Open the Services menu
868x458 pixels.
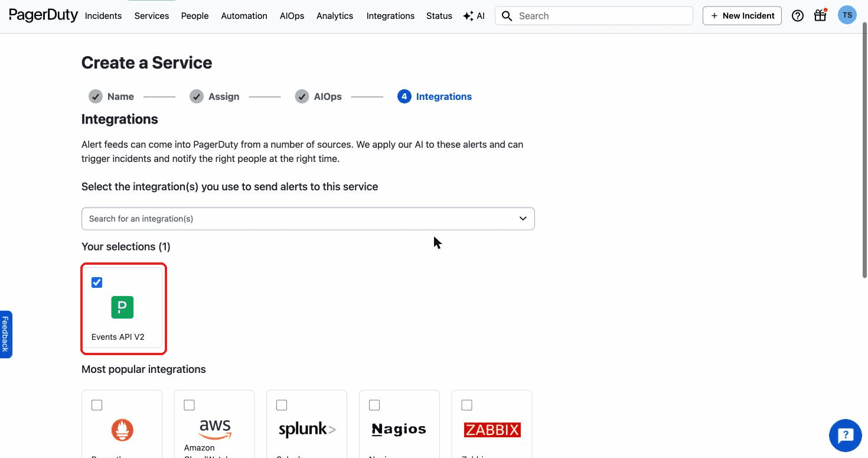click(152, 16)
